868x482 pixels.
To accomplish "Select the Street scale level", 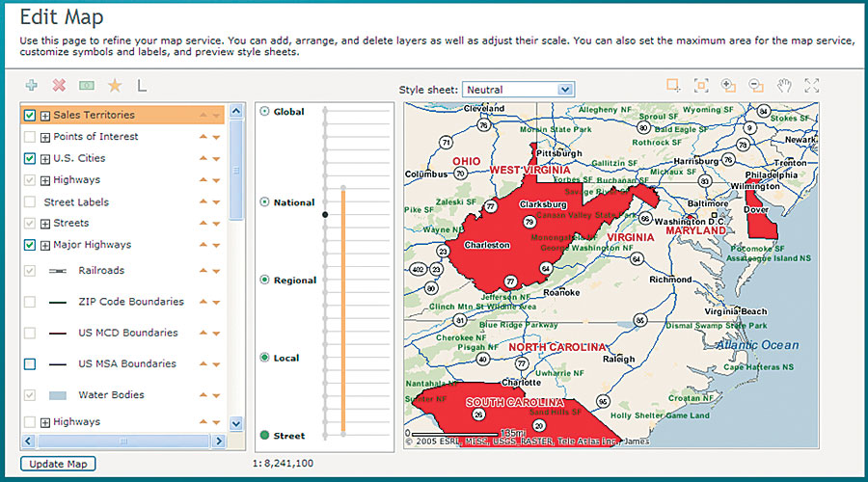I will coord(264,436).
